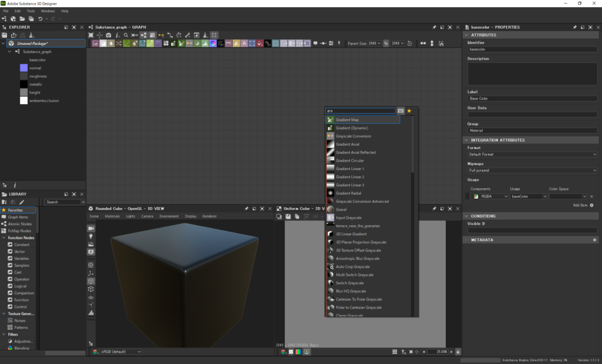This screenshot has width=602, height=364.
Task: Open the File menu
Action: pyautogui.click(x=6, y=11)
